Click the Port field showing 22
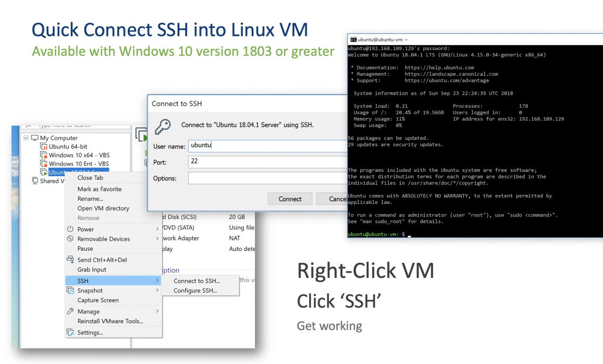 tap(268, 162)
